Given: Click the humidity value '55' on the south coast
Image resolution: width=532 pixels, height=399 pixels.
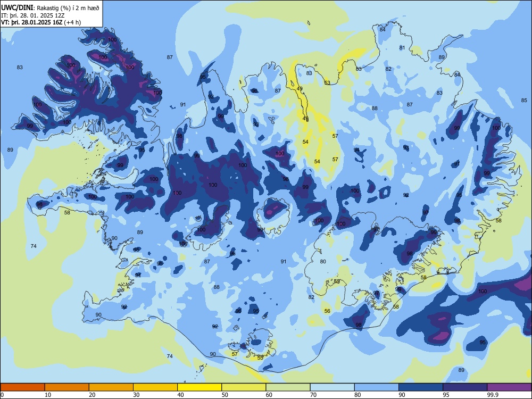Looking at the screenshot, I should [260, 358].
